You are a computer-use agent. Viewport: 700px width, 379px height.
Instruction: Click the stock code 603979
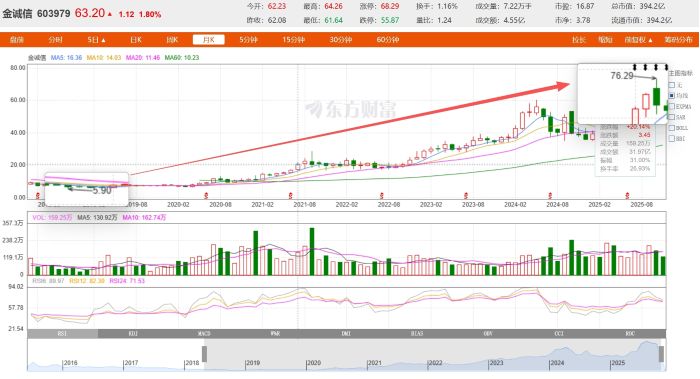pyautogui.click(x=54, y=14)
